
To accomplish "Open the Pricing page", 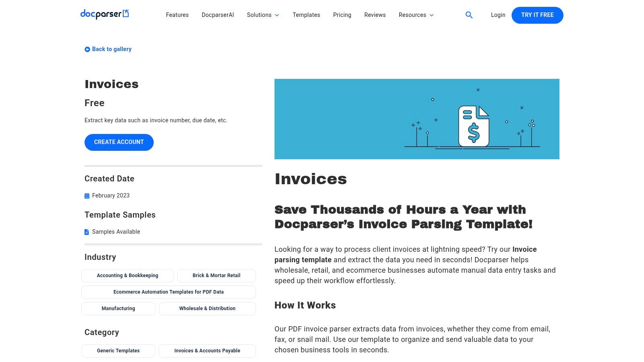I will pos(342,15).
